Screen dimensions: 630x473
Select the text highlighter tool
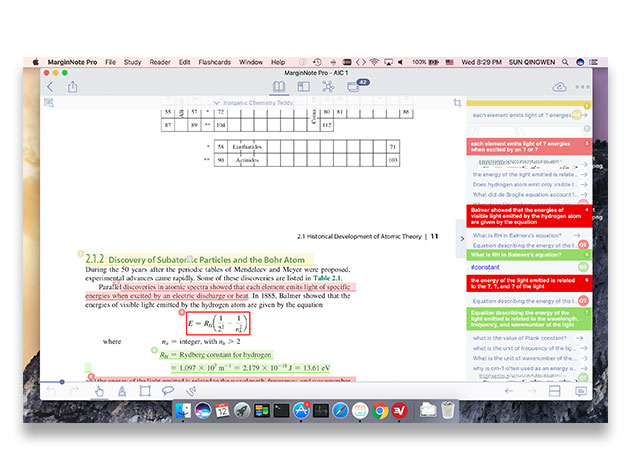pos(122,391)
